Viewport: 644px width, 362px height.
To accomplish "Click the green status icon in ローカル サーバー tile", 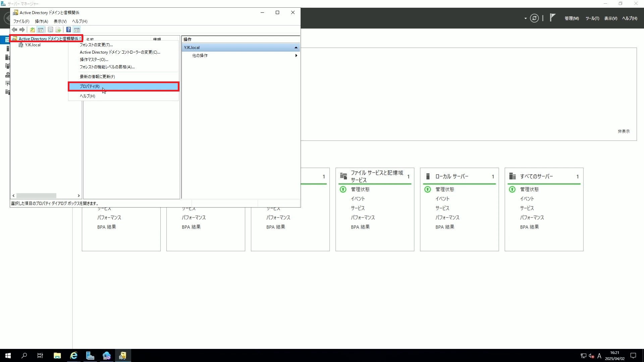I will [428, 189].
